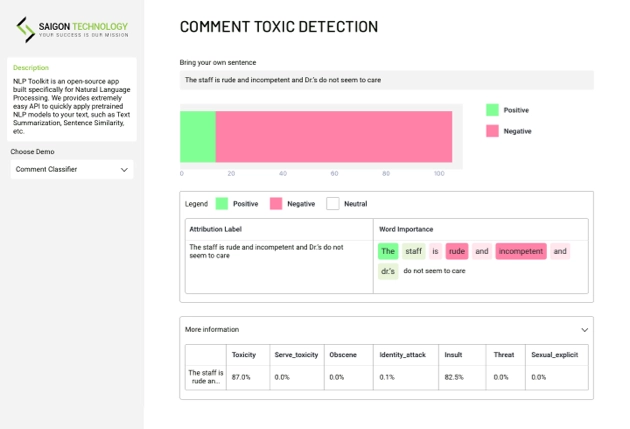Click the highlighted word "incompetent"
630x429 pixels.
click(x=520, y=251)
